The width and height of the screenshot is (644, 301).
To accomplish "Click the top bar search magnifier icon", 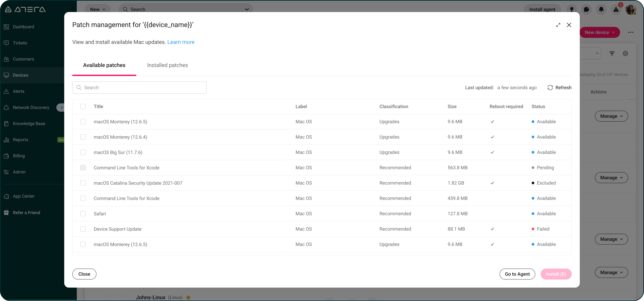I will click(x=125, y=9).
